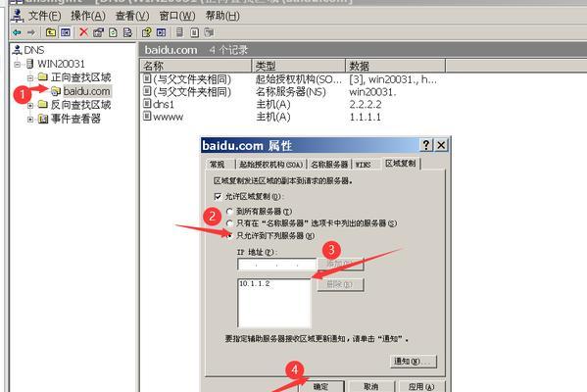
Task: Click the 确定 button
Action: click(321, 387)
